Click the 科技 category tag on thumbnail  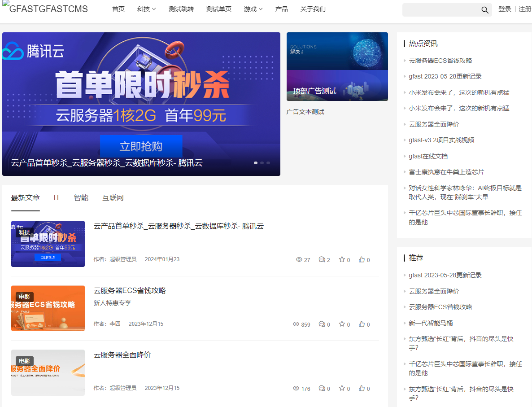coord(24,232)
